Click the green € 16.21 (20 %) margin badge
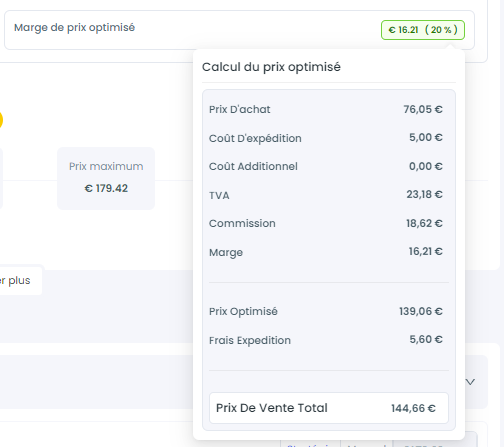The height and width of the screenshot is (447, 504). click(x=423, y=30)
